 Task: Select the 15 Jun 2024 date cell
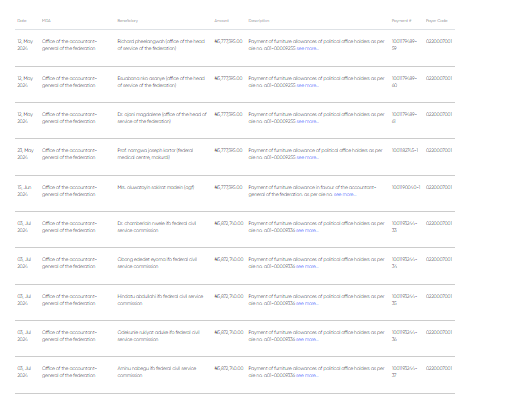(x=24, y=191)
